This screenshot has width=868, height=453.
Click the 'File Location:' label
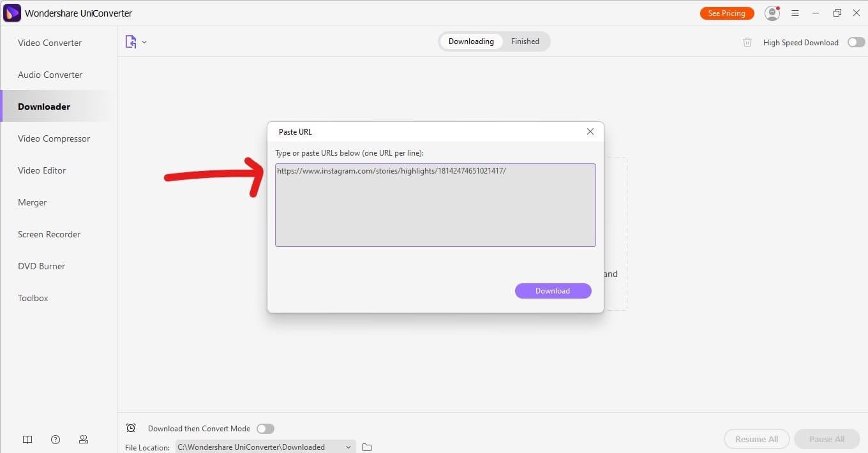pos(147,447)
